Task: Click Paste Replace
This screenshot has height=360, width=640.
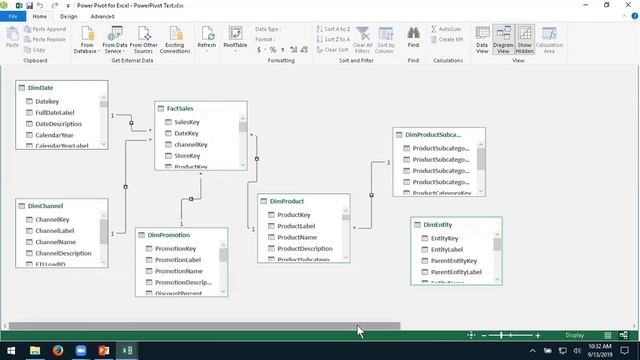Action: click(45, 40)
